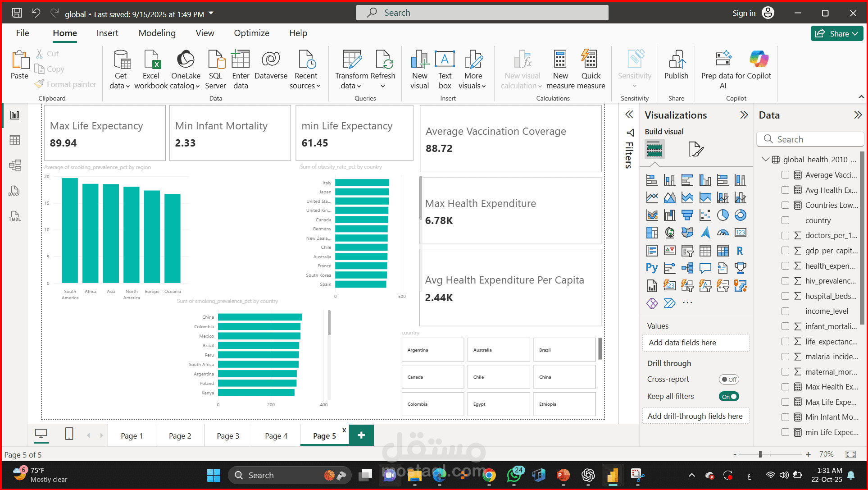Screen dimensions: 868x490
Task: Select Argentina in country slicer
Action: [432, 350]
